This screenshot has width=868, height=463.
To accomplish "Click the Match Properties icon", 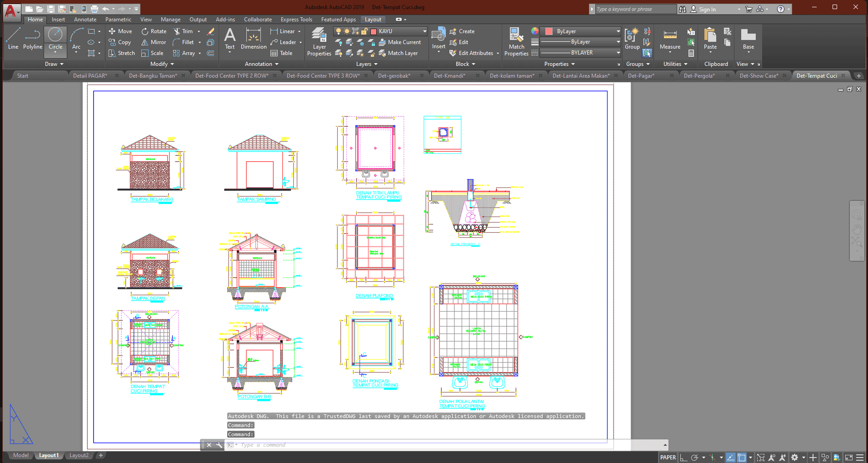I will pos(516,42).
